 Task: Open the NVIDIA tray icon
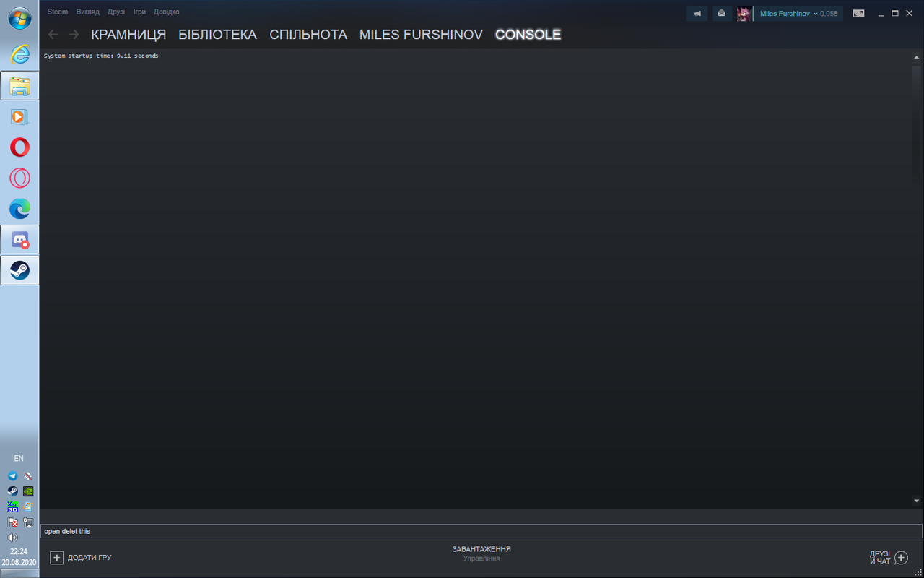pyautogui.click(x=28, y=491)
